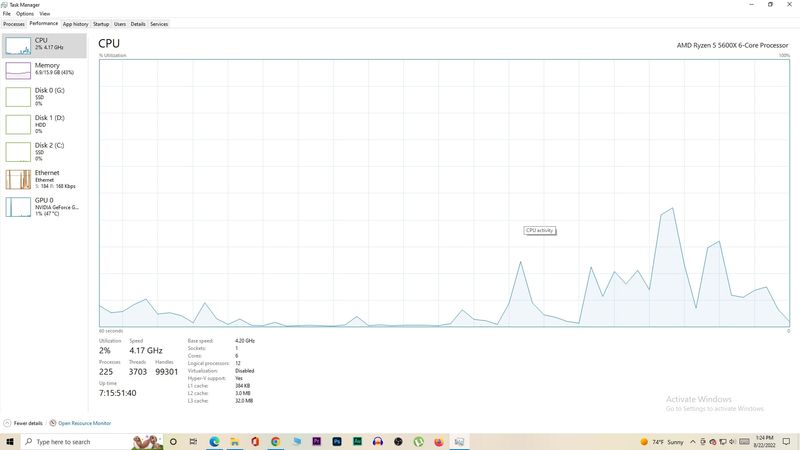Open Google Chrome from the taskbar

click(x=276, y=442)
